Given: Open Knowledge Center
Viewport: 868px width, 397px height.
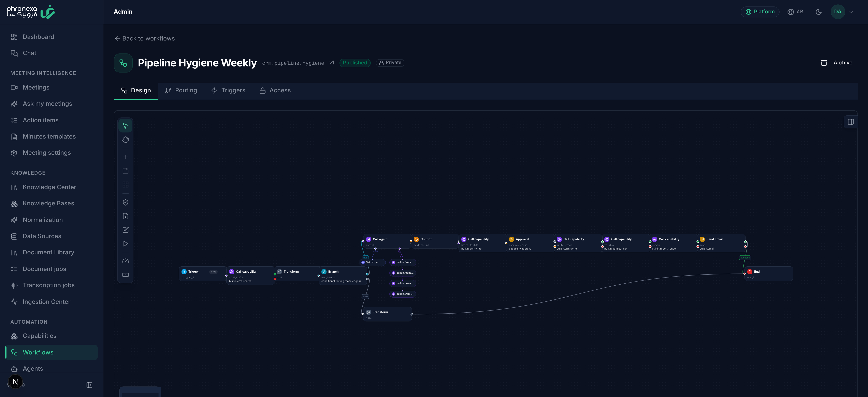Looking at the screenshot, I should [52, 187].
